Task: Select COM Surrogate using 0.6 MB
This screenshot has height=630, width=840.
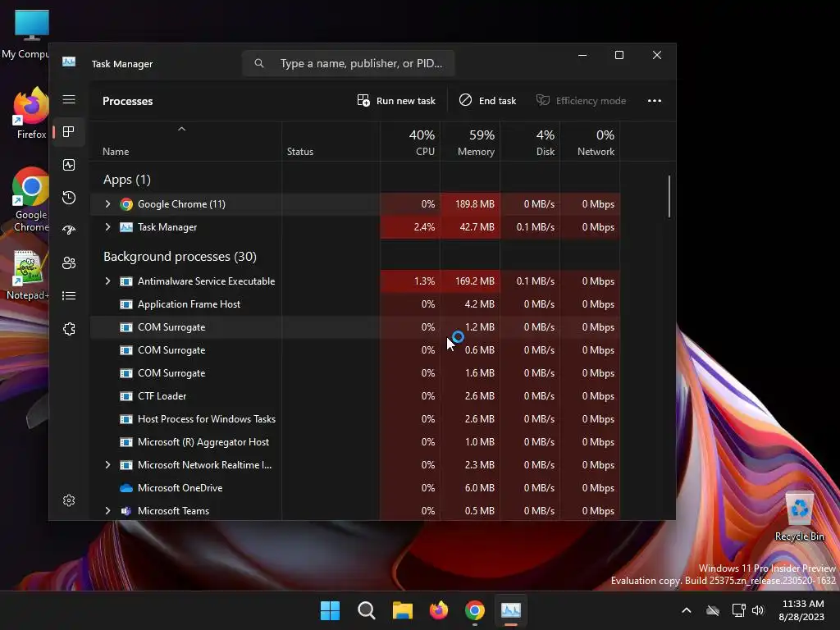Action: click(354, 350)
